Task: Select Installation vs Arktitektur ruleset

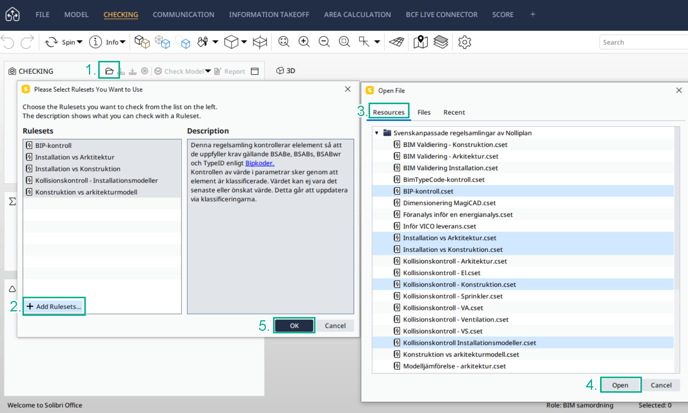Action: pyautogui.click(x=102, y=157)
